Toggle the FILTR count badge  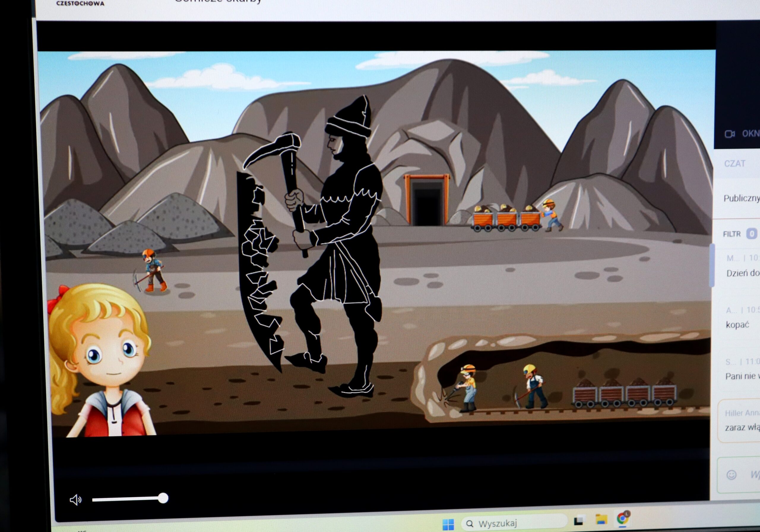(x=751, y=234)
